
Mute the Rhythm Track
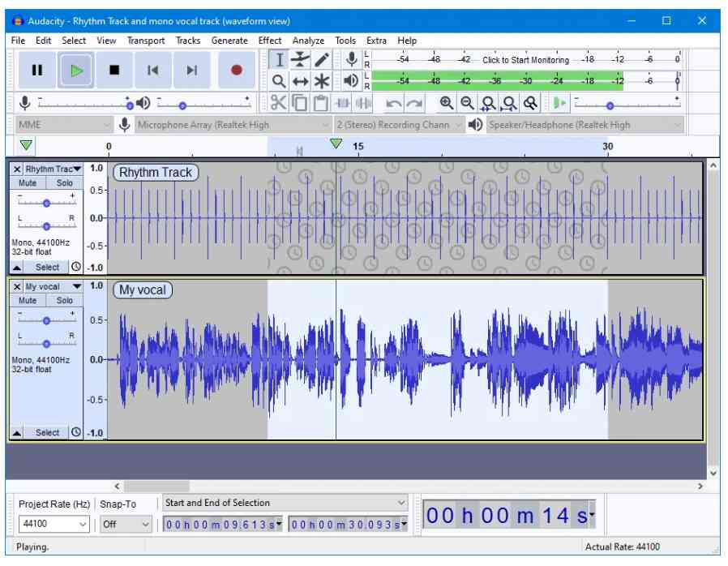click(28, 183)
